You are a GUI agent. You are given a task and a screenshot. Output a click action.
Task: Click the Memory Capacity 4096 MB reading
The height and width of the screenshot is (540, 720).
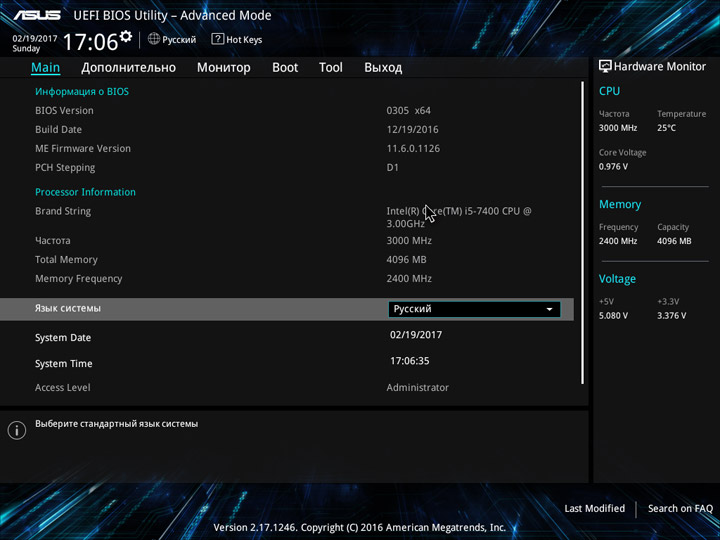pyautogui.click(x=674, y=241)
